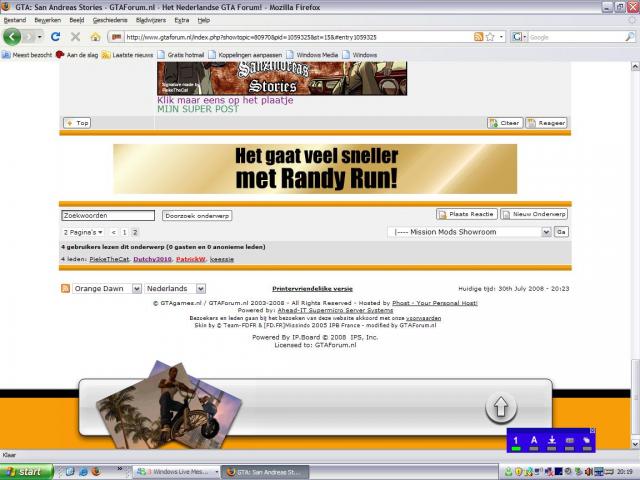Bookmark page with the star icon
640x480 pixels.
491,37
